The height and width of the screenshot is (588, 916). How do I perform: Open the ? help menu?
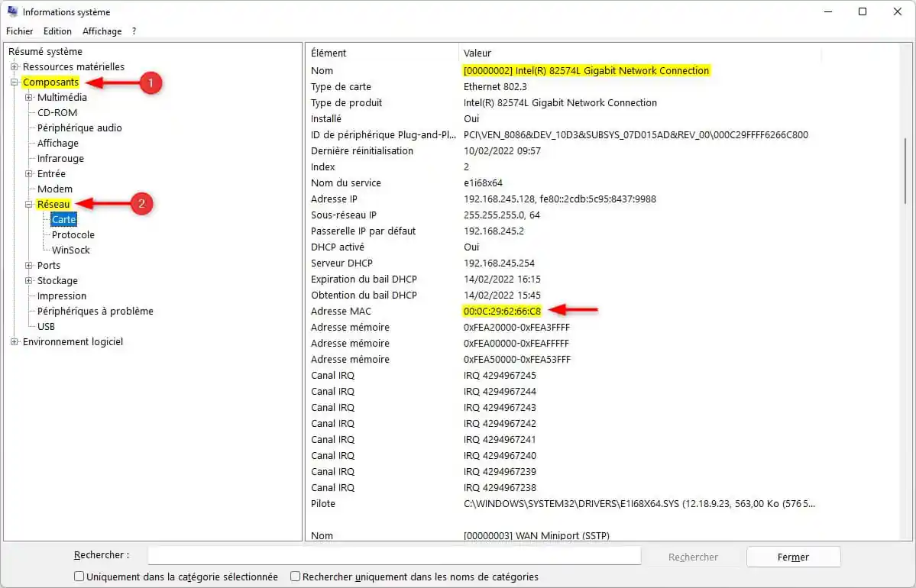coord(134,31)
